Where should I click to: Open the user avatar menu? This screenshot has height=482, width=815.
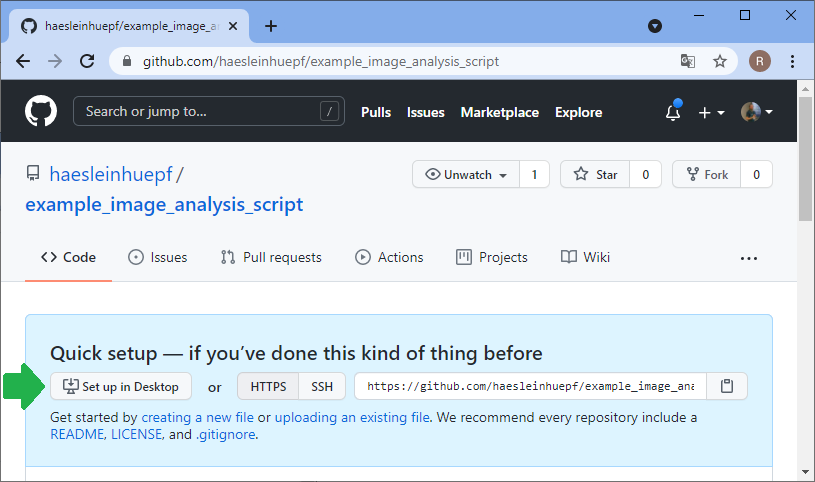coord(756,113)
